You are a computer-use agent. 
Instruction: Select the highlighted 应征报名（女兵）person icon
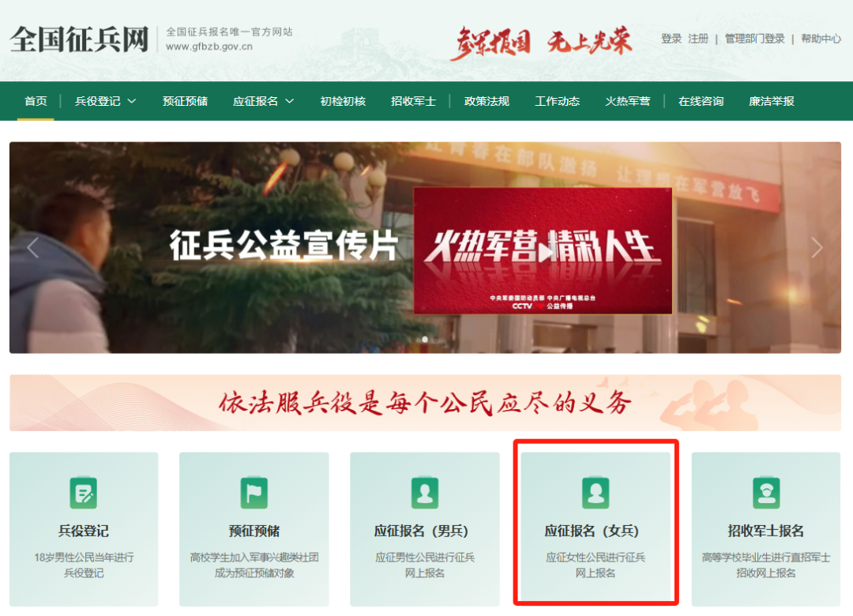(596, 492)
